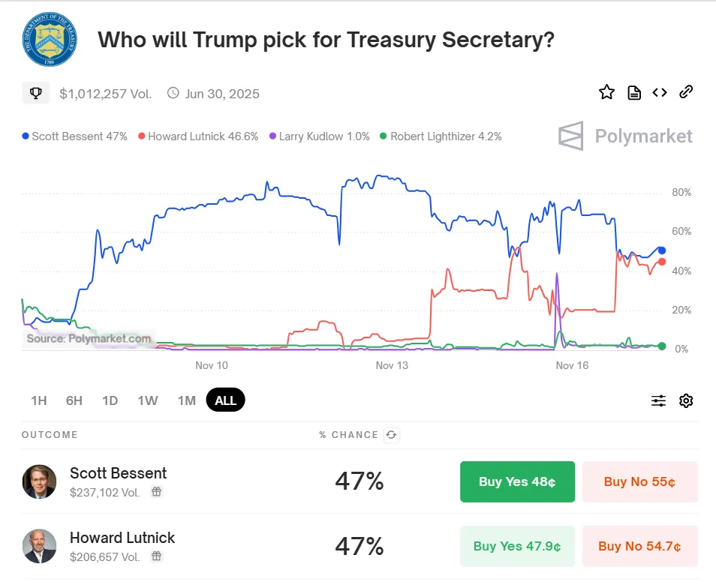The image size is (716, 588).
Task: Toggle Howard Lutnick line in legend
Action: pyautogui.click(x=198, y=136)
